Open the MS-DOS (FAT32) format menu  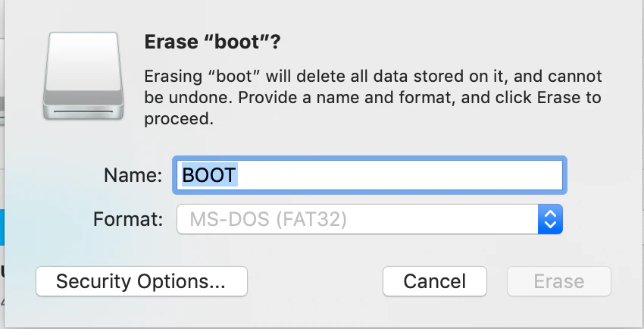pyautogui.click(x=370, y=219)
